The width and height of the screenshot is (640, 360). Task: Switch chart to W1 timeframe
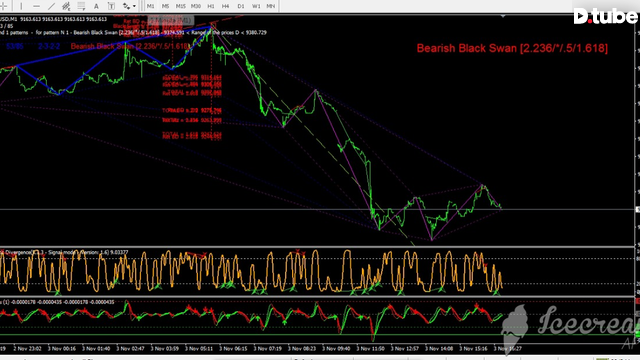pos(256,6)
